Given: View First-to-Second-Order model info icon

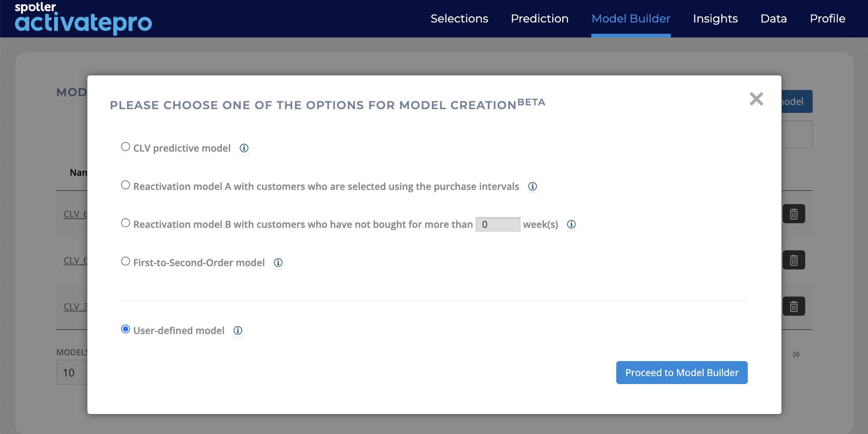Looking at the screenshot, I should coord(278,263).
